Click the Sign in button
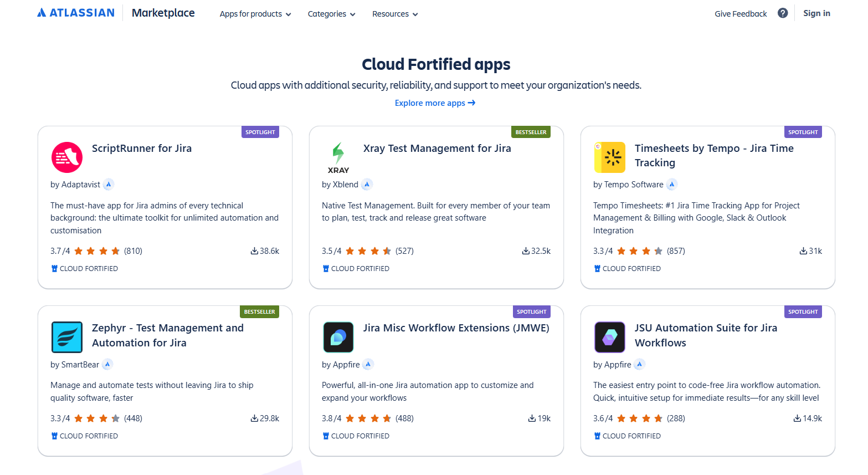This screenshot has height=475, width=868. pos(816,13)
